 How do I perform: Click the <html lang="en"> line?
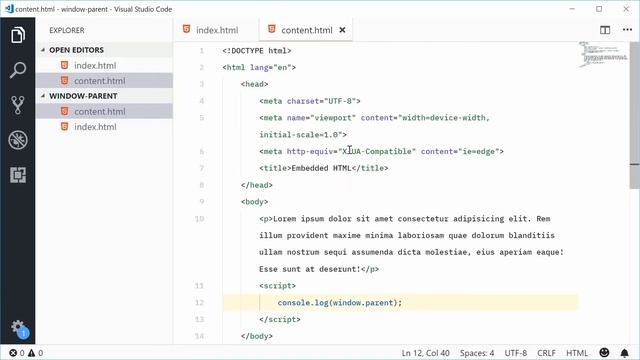(259, 67)
